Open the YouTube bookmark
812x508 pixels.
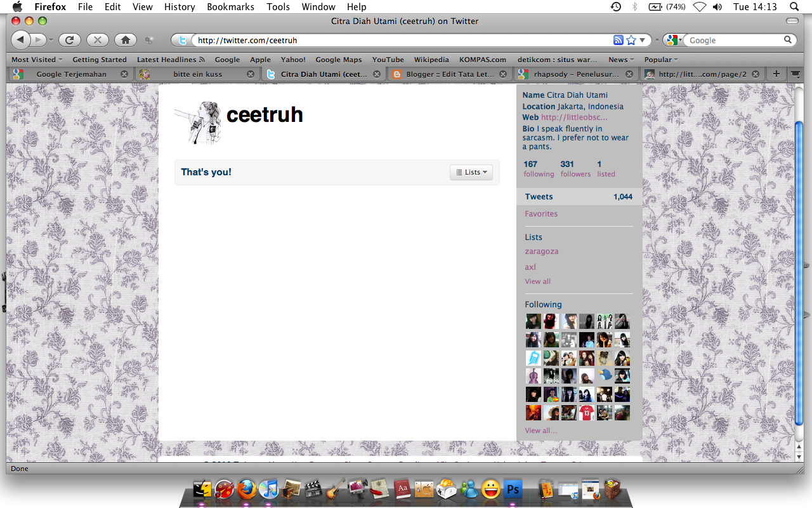pos(388,60)
